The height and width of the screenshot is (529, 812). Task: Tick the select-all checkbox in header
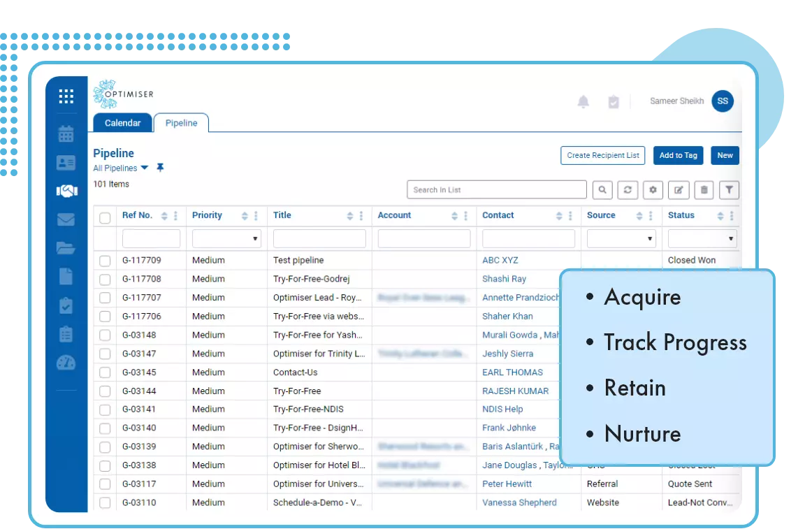click(105, 217)
